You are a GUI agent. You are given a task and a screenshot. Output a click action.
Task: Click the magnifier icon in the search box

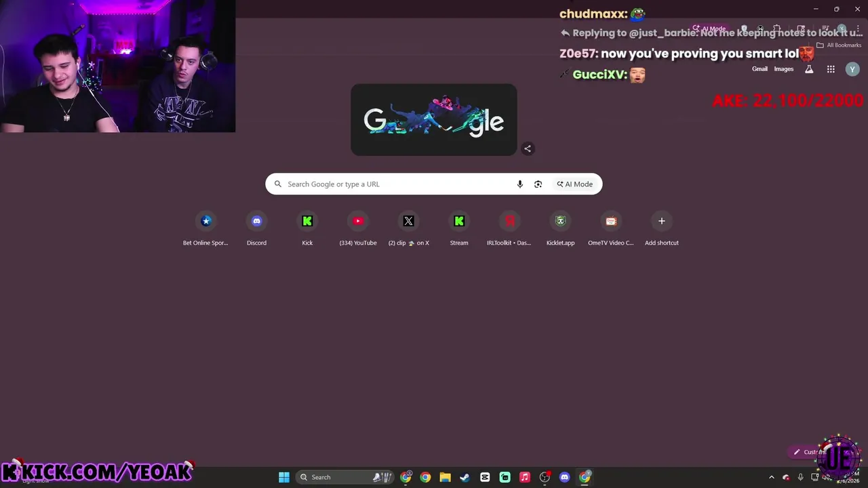point(277,184)
